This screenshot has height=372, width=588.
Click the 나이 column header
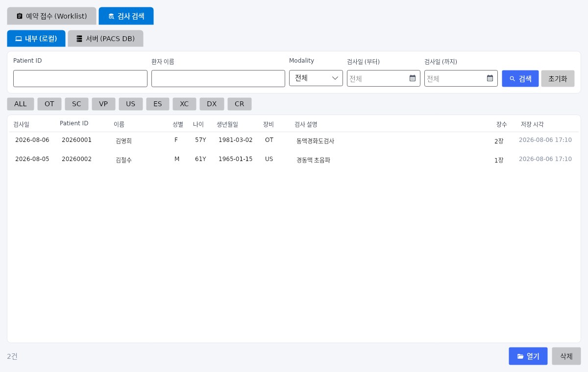[198, 124]
